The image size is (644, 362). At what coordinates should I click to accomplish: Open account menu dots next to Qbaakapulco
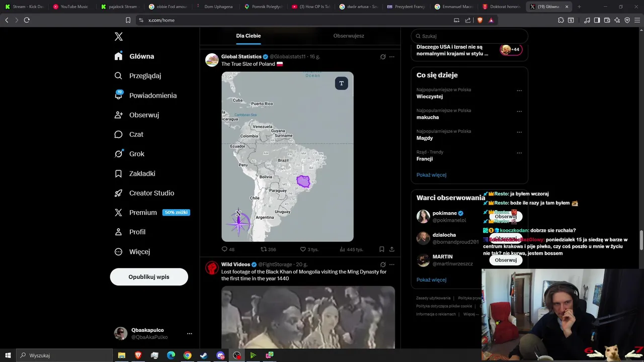190,333
